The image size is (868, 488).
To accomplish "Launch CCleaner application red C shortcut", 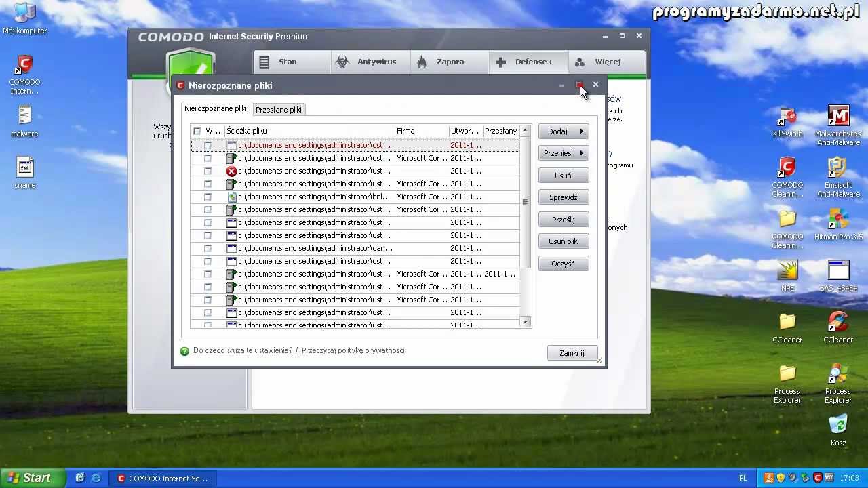I will click(x=838, y=328).
